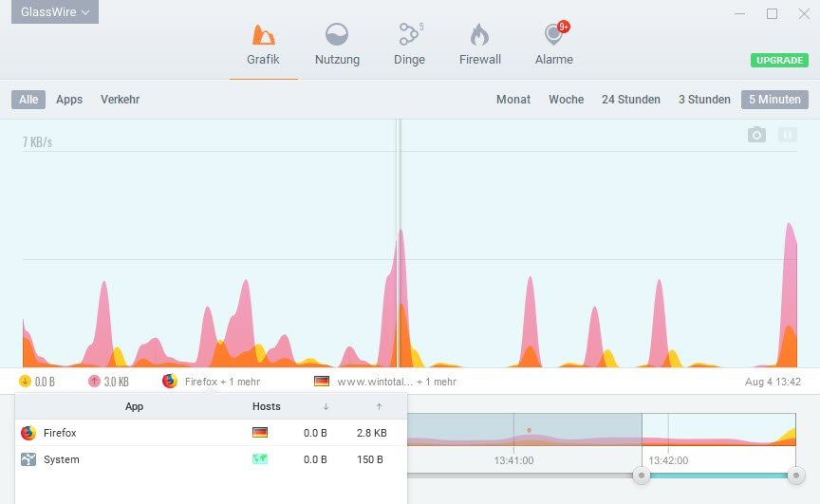Expand www.wintotal... + 1 mehr hosts

pyautogui.click(x=385, y=382)
